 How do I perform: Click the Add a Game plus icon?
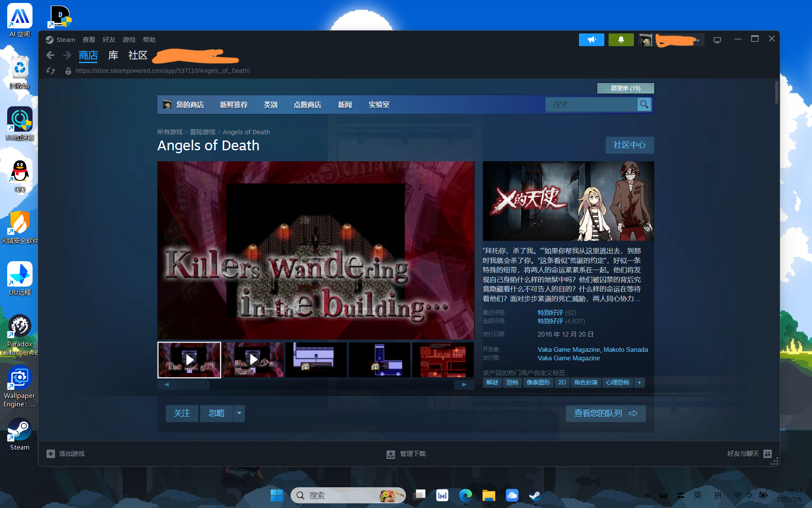(x=51, y=454)
